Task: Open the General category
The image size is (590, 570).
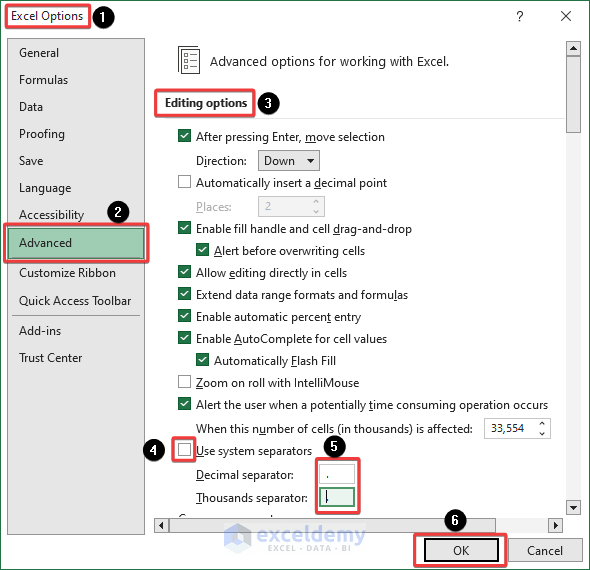Action: [76, 53]
